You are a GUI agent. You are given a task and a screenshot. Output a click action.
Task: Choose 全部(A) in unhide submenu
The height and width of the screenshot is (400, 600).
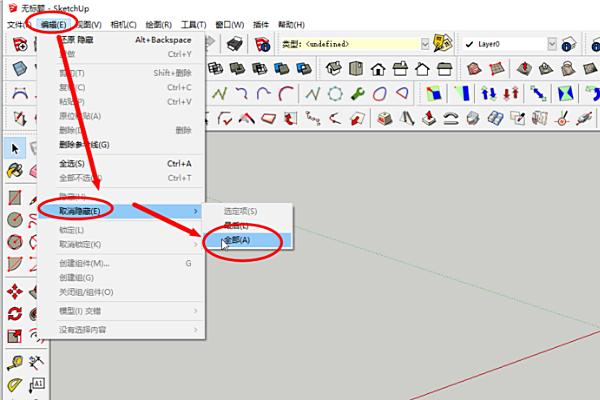[x=247, y=240]
